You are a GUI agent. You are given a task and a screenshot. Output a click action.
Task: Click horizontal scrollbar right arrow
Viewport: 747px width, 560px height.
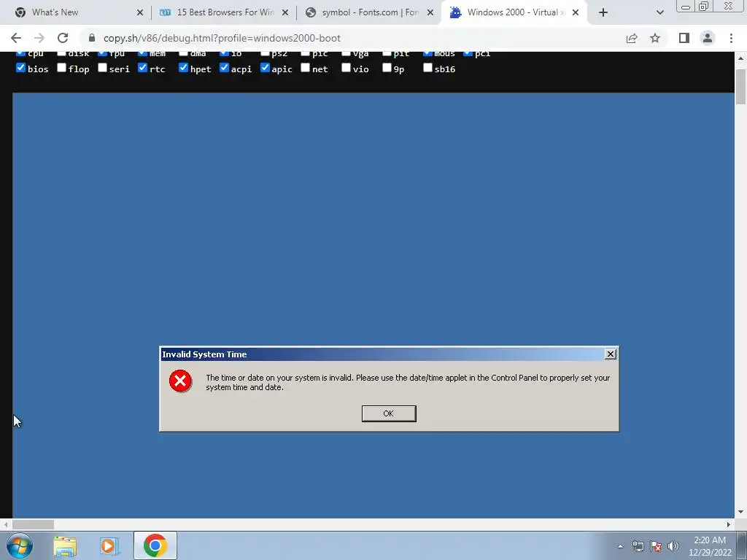point(729,525)
